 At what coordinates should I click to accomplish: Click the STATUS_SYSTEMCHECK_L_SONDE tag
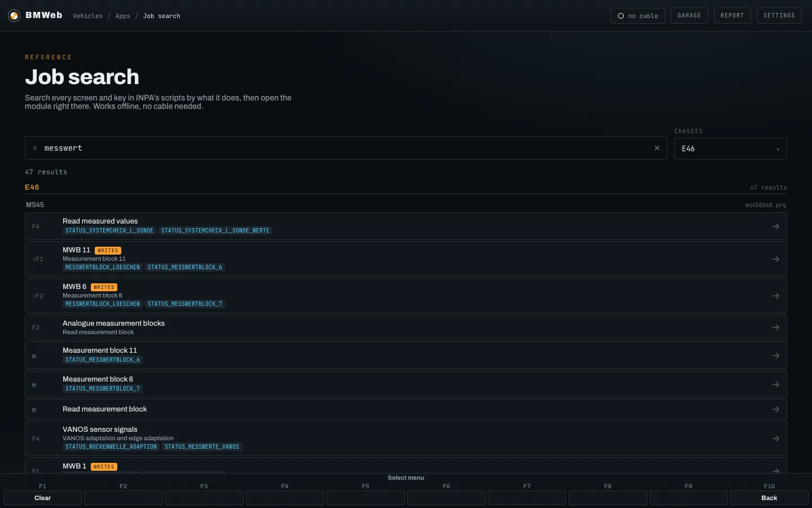(x=109, y=230)
